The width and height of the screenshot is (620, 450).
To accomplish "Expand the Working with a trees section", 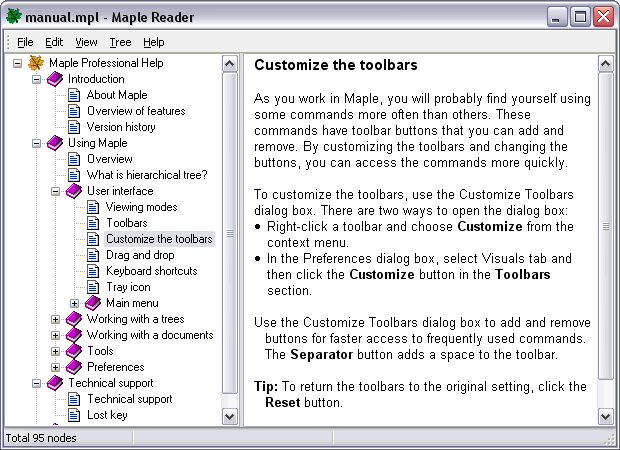I will point(55,319).
